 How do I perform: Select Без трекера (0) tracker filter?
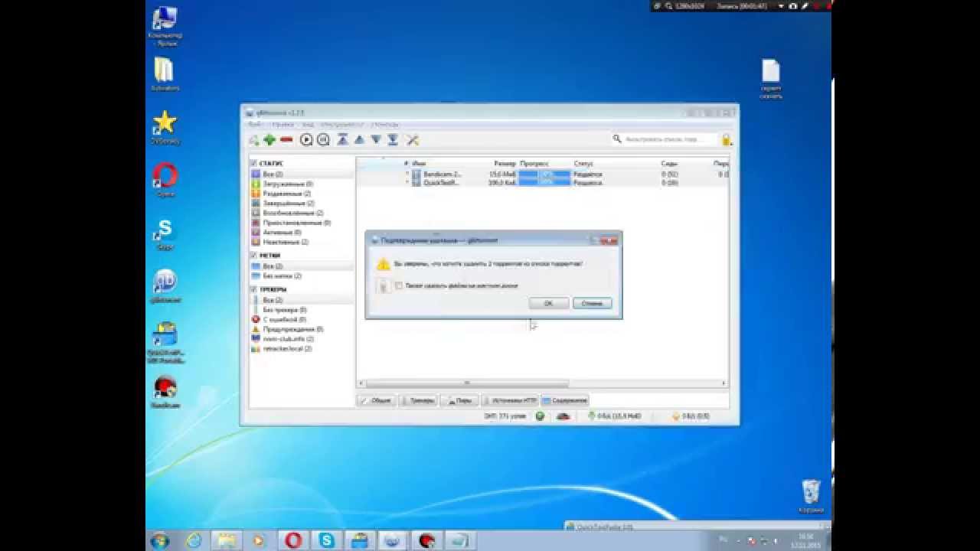tap(285, 310)
